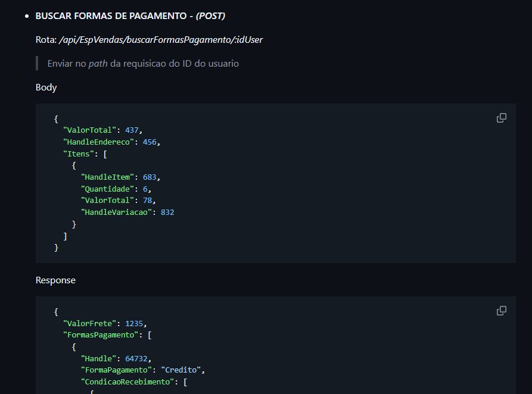
Task: Click the 'Body' section label
Action: tap(46, 87)
